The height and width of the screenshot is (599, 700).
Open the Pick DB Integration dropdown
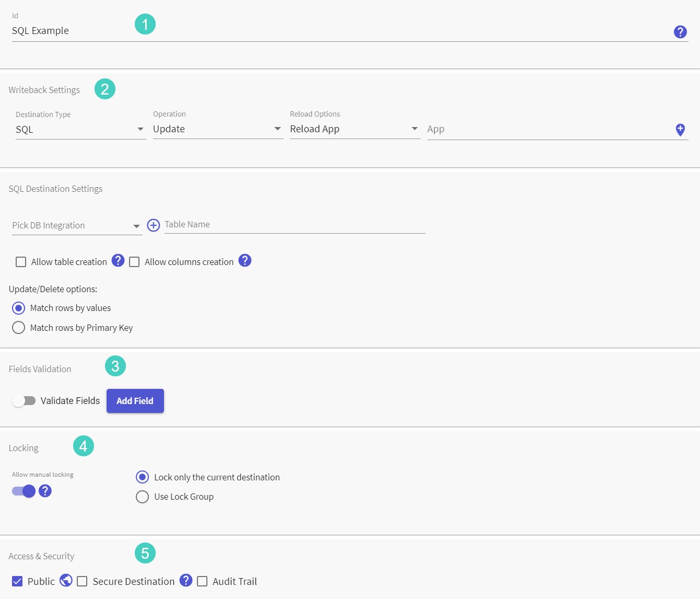point(77,226)
